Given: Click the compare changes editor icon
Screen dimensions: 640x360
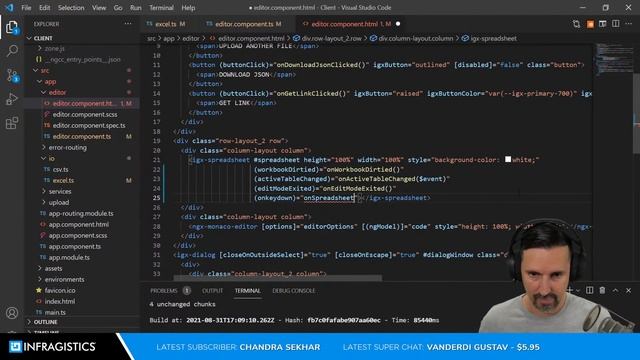Looking at the screenshot, I should point(576,24).
